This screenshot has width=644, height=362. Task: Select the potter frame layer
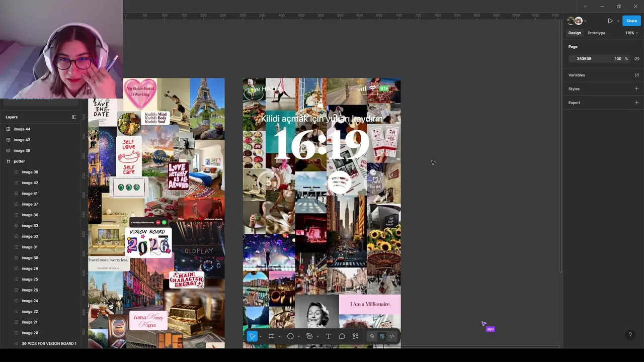coord(40,161)
